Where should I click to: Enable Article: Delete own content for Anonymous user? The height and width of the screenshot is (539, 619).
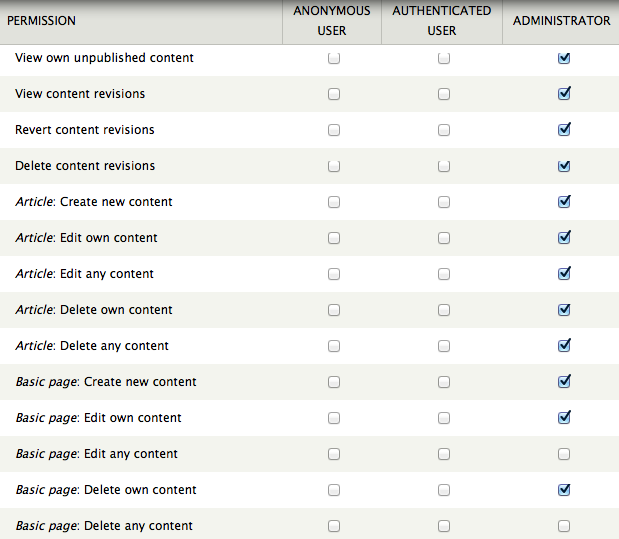pyautogui.click(x=334, y=310)
